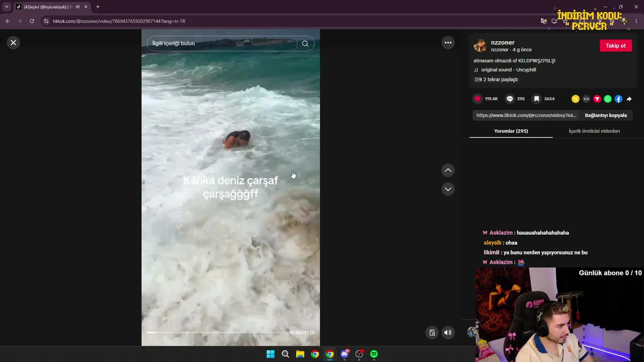Open the Windows Start menu

tap(270, 354)
